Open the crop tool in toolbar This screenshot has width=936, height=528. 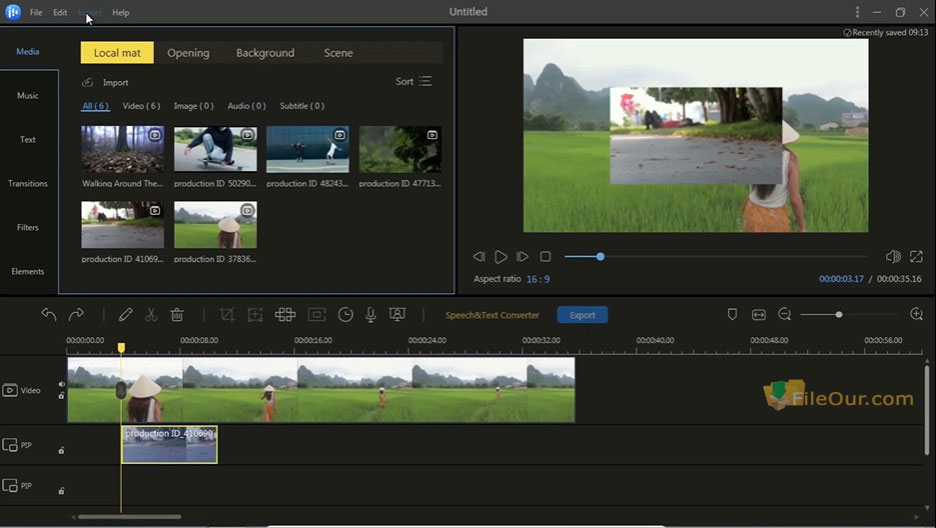pyautogui.click(x=227, y=314)
